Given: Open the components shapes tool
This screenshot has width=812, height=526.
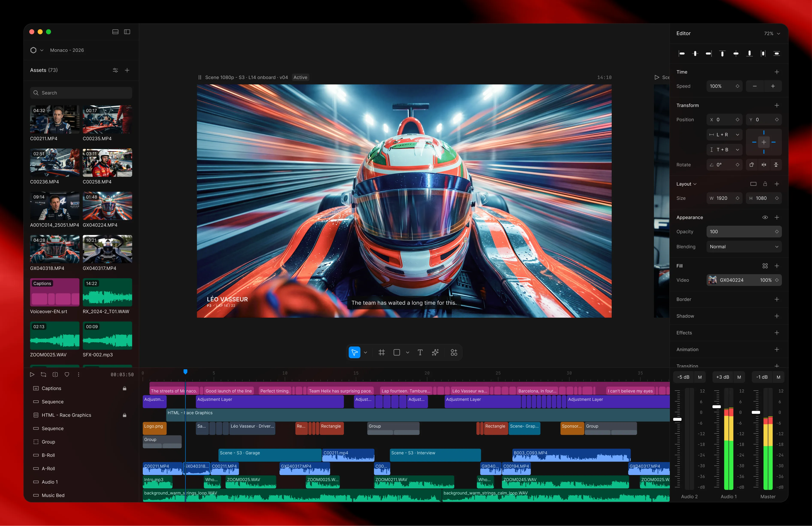Looking at the screenshot, I should click(x=454, y=353).
